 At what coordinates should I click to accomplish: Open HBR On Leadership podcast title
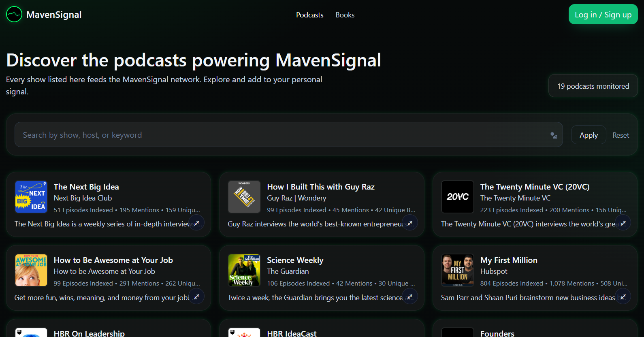pyautogui.click(x=89, y=333)
